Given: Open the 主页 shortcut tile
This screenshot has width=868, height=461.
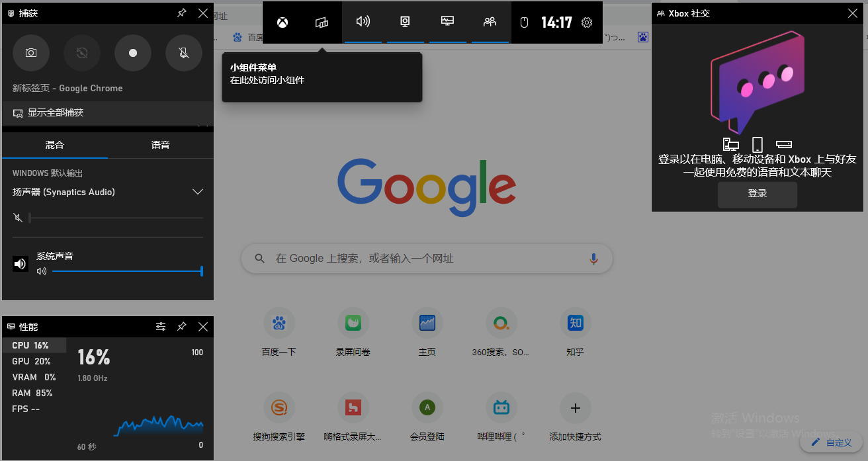Looking at the screenshot, I should click(427, 333).
